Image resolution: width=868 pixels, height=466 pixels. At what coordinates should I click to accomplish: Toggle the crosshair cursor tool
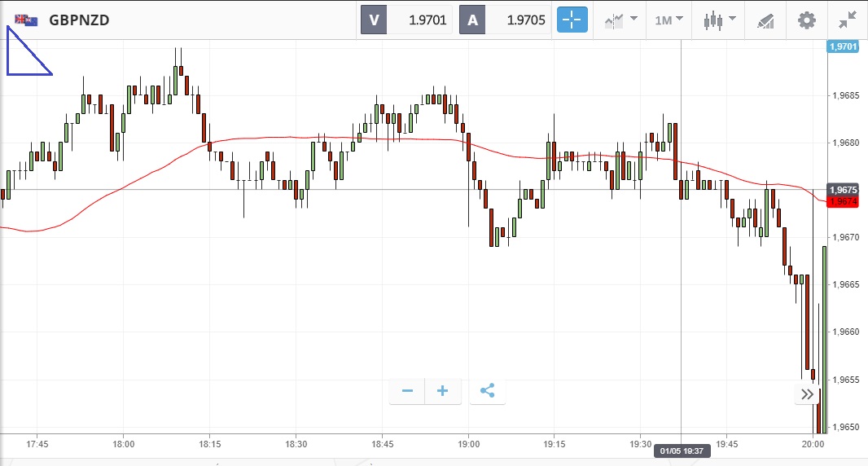pos(572,20)
